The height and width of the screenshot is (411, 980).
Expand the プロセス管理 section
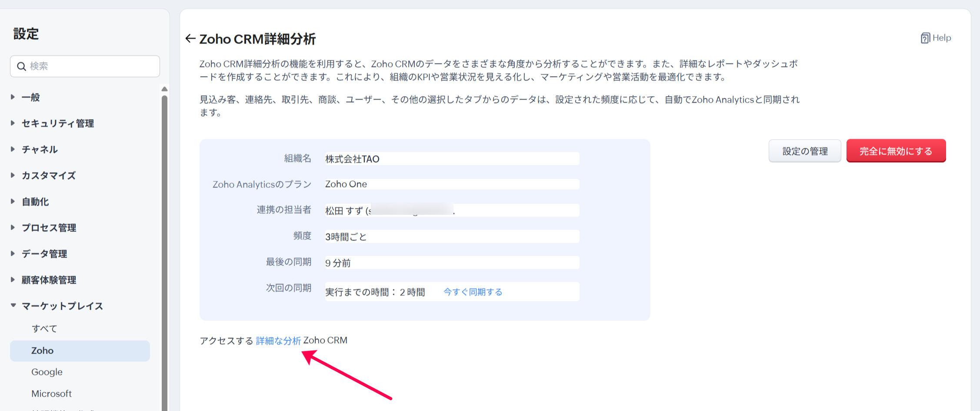49,228
